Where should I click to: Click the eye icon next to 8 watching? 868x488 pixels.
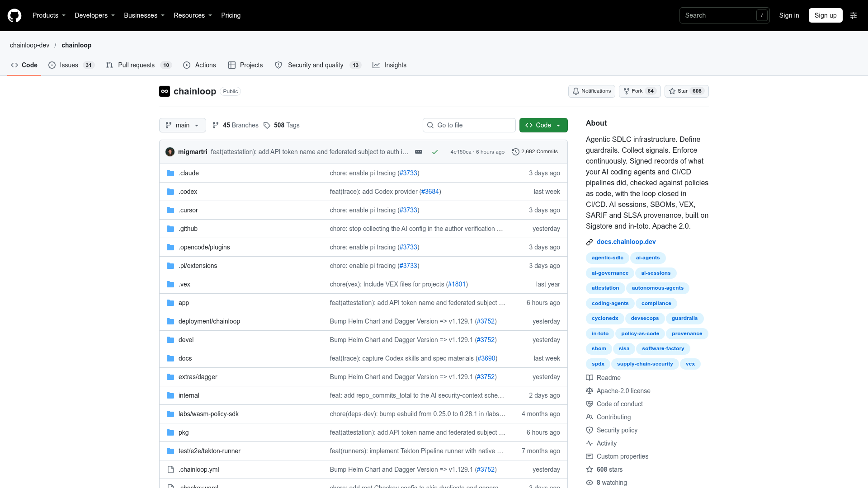(x=590, y=483)
